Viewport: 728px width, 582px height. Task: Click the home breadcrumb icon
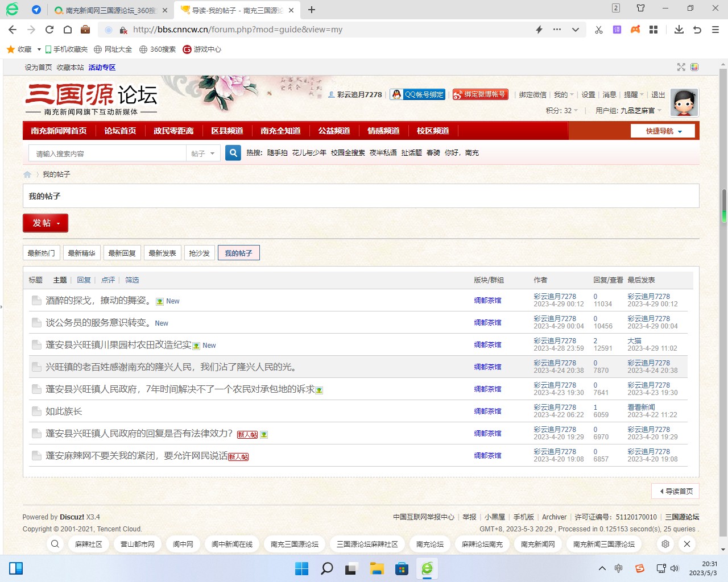tap(27, 174)
